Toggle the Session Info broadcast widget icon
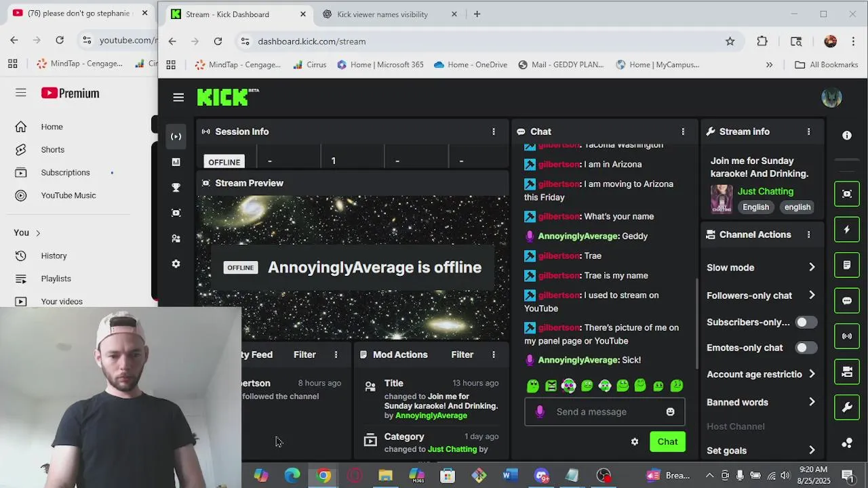 click(x=847, y=336)
